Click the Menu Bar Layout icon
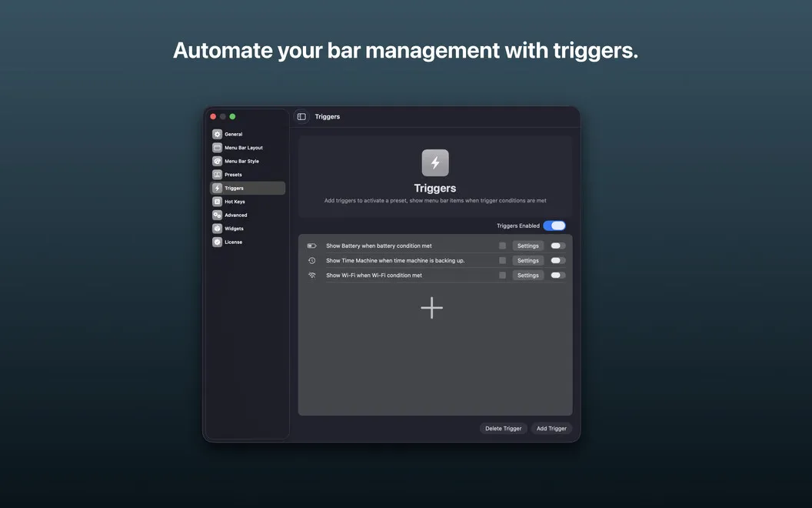 (x=217, y=148)
